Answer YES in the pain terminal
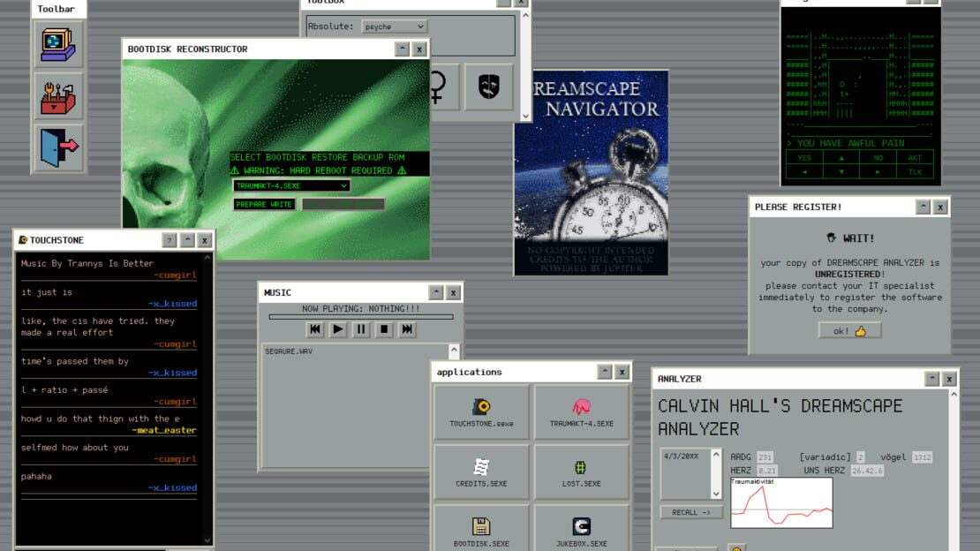980x551 pixels. coord(804,157)
